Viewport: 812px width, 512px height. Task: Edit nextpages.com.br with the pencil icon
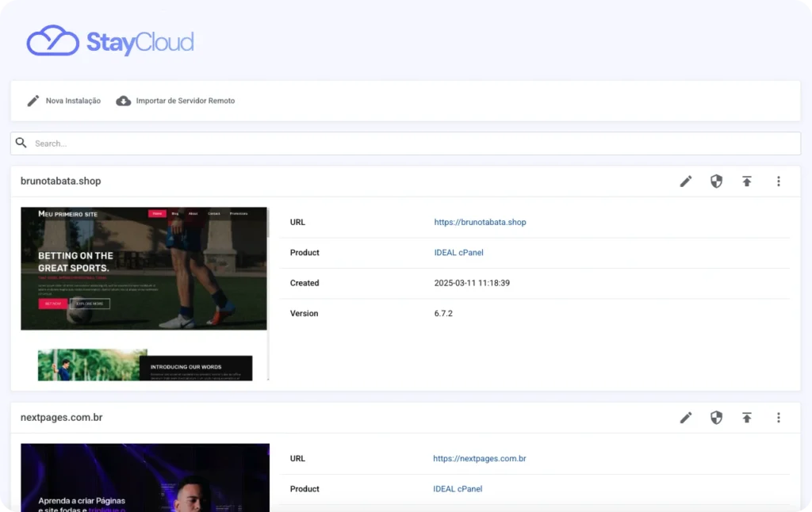[x=686, y=417]
